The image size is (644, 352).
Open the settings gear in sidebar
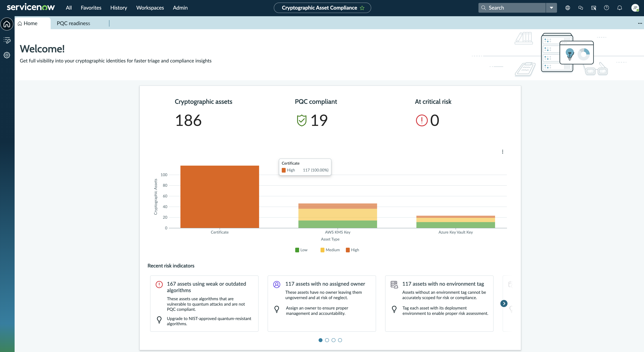(x=7, y=55)
